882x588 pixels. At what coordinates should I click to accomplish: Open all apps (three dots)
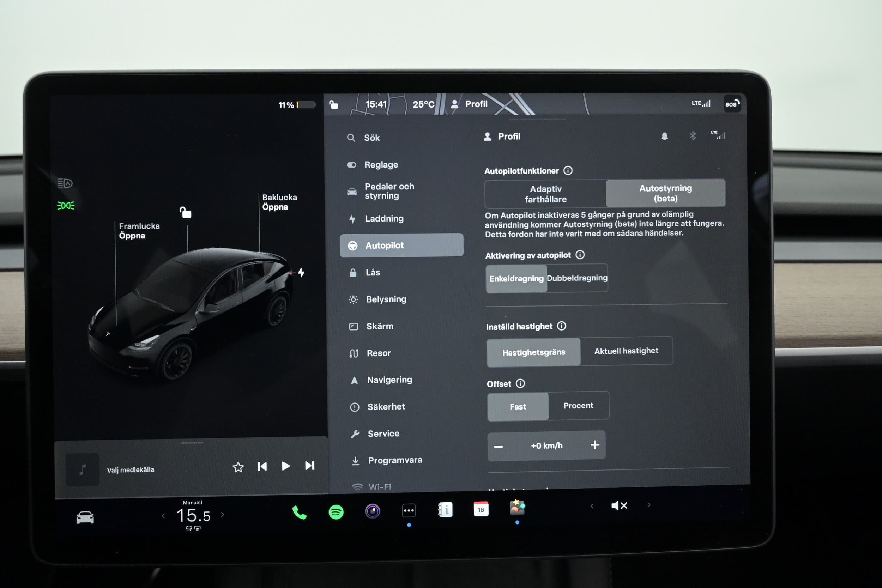pyautogui.click(x=409, y=510)
